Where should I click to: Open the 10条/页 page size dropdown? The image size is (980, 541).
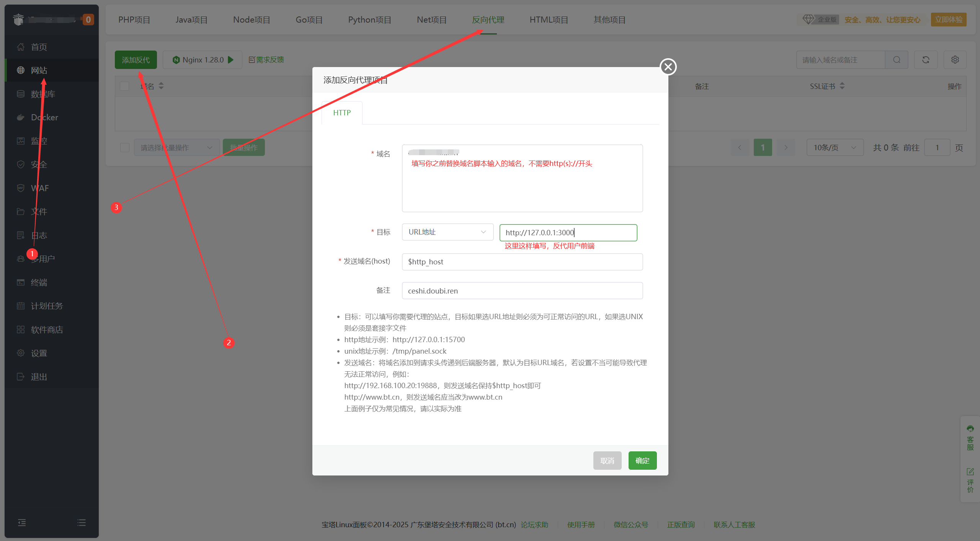835,148
